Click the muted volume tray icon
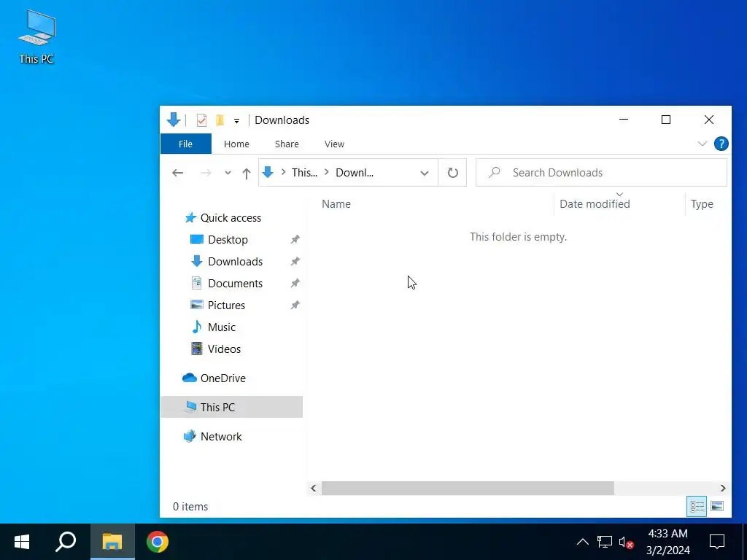 point(626,542)
